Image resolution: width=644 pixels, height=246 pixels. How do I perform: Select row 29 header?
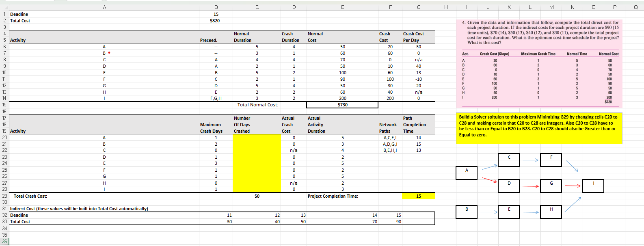pos(4,196)
